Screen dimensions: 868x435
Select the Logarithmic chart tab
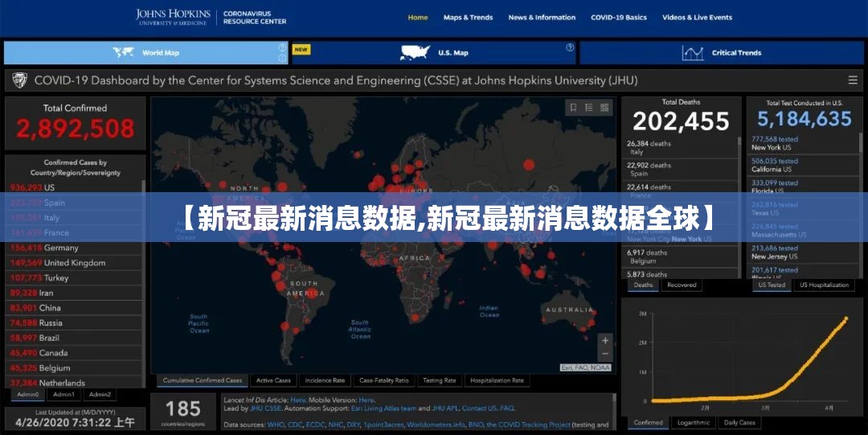pos(694,422)
